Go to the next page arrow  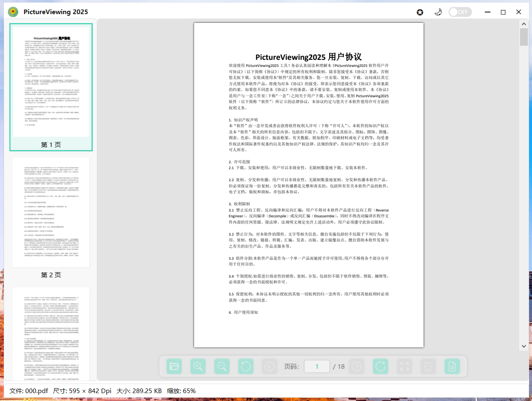[357, 366]
